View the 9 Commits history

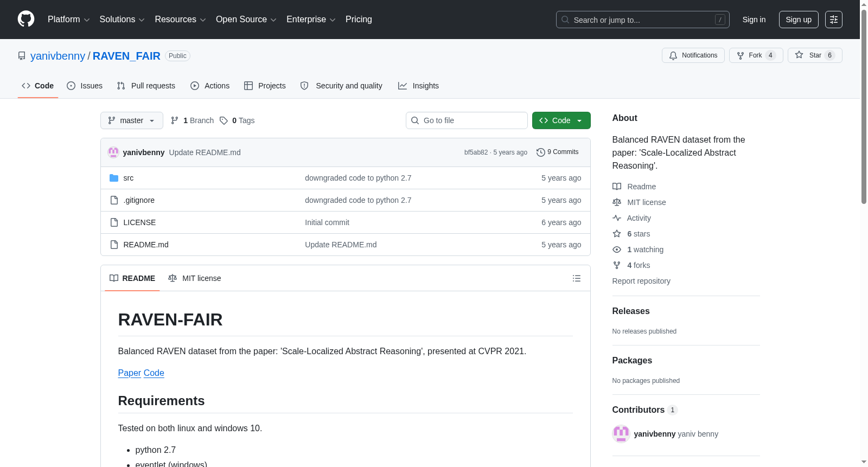click(558, 152)
